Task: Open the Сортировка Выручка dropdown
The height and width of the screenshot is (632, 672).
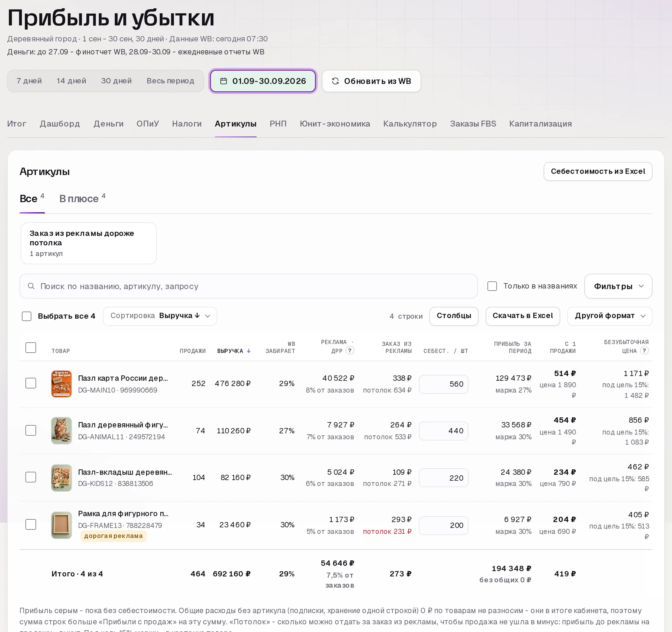Action: [160, 316]
